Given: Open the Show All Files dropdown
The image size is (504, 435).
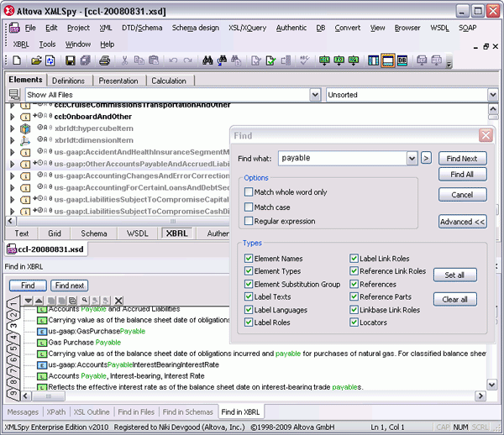Looking at the screenshot, I should tap(315, 95).
